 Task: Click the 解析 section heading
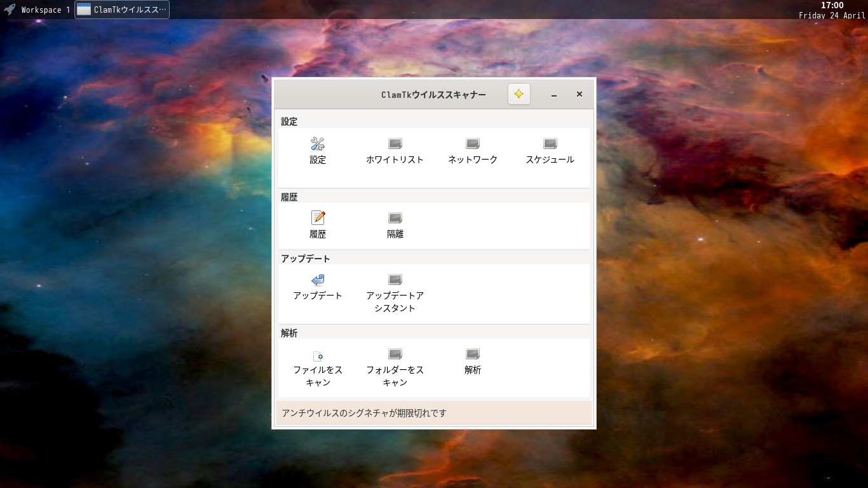click(289, 333)
